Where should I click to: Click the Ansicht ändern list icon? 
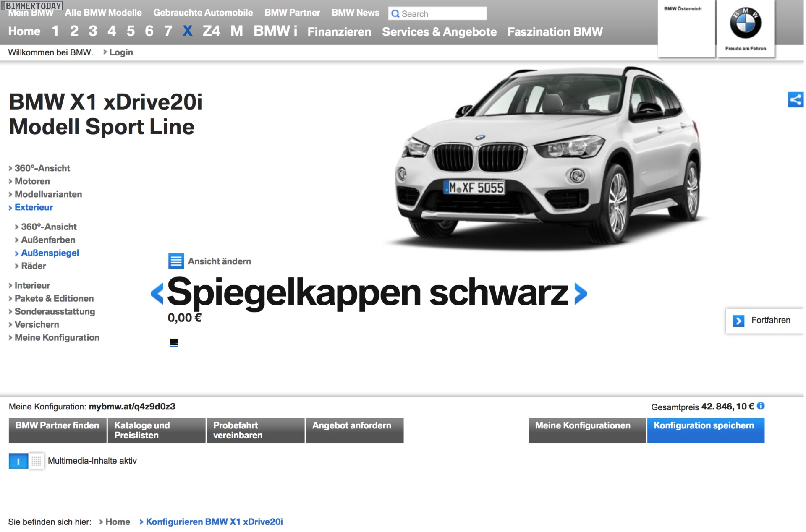coord(176,261)
